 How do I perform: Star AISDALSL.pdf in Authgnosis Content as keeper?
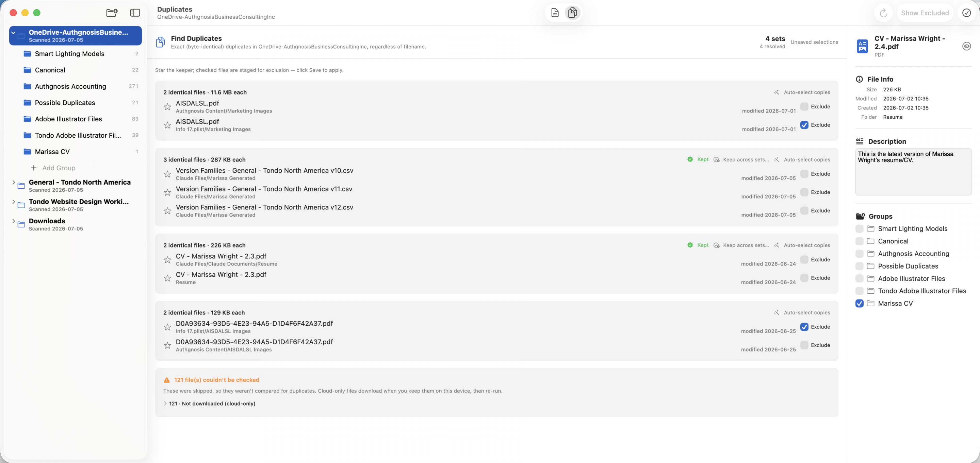(167, 107)
